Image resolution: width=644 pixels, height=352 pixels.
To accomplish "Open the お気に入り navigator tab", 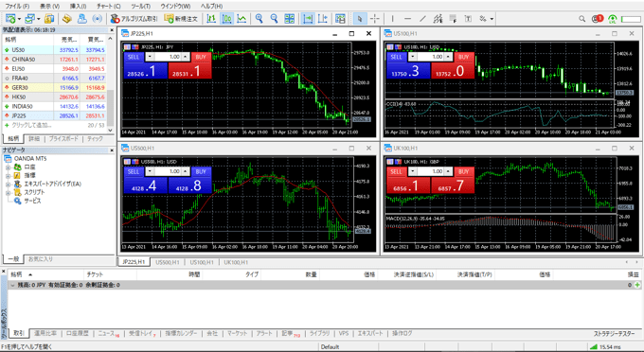I will point(41,259).
